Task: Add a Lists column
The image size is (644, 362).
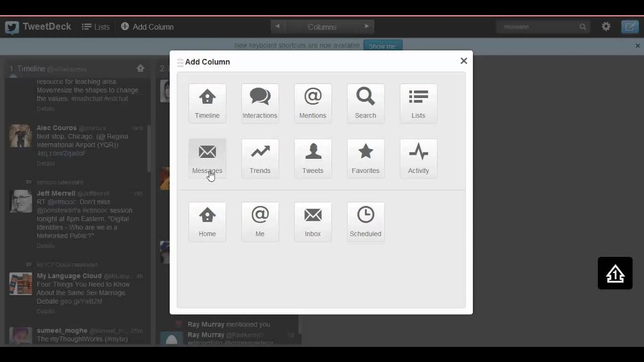Action: (419, 104)
